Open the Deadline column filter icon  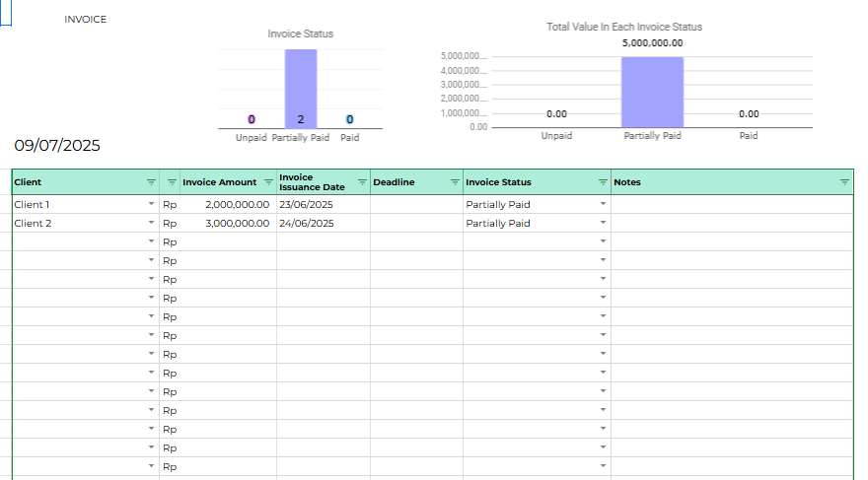(455, 182)
